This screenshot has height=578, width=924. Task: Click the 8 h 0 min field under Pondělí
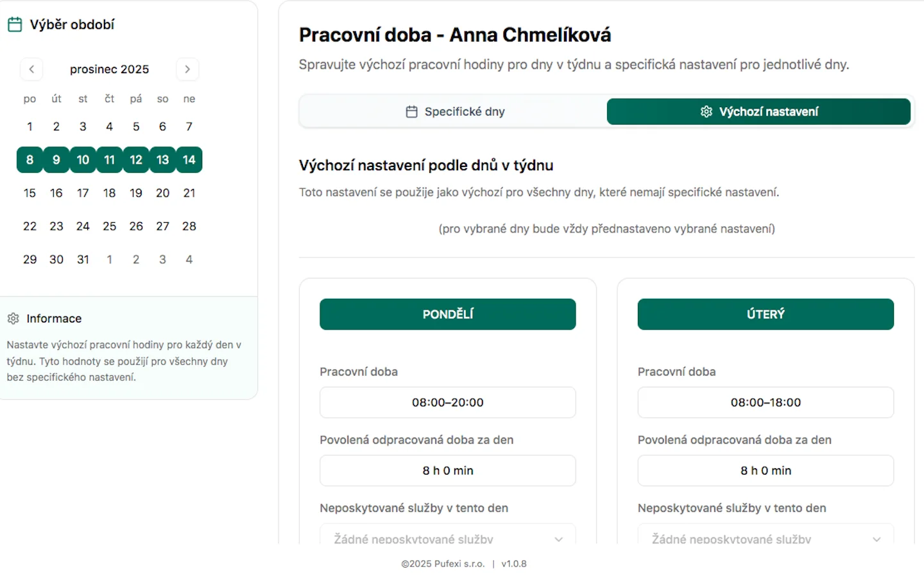(x=447, y=470)
